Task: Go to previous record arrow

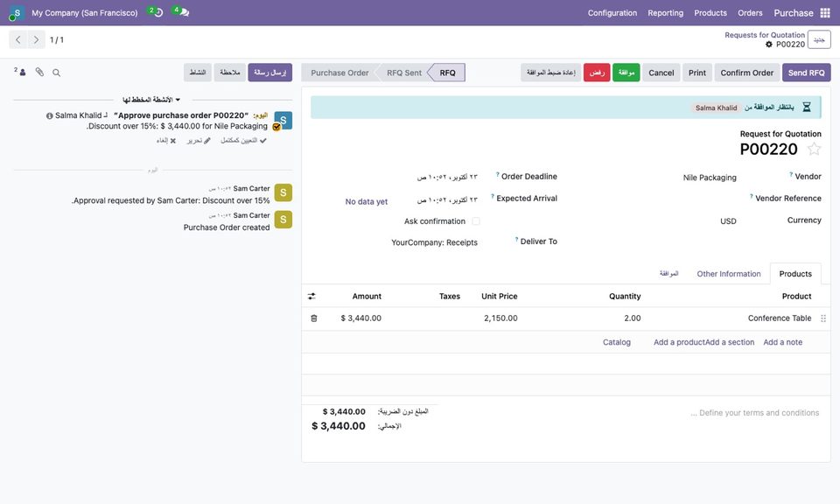Action: (18, 39)
